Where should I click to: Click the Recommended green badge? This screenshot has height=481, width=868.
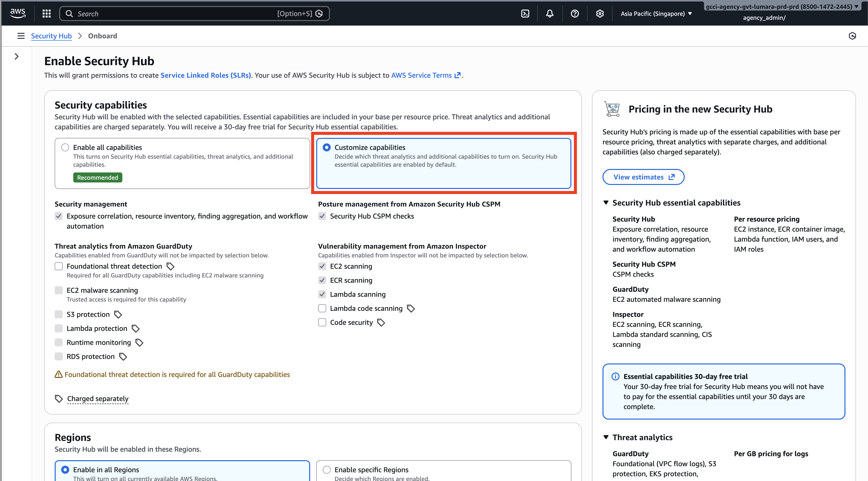point(98,177)
